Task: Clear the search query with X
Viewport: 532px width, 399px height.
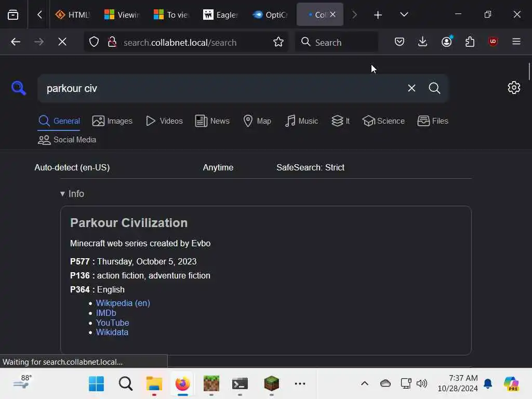Action: [x=411, y=88]
